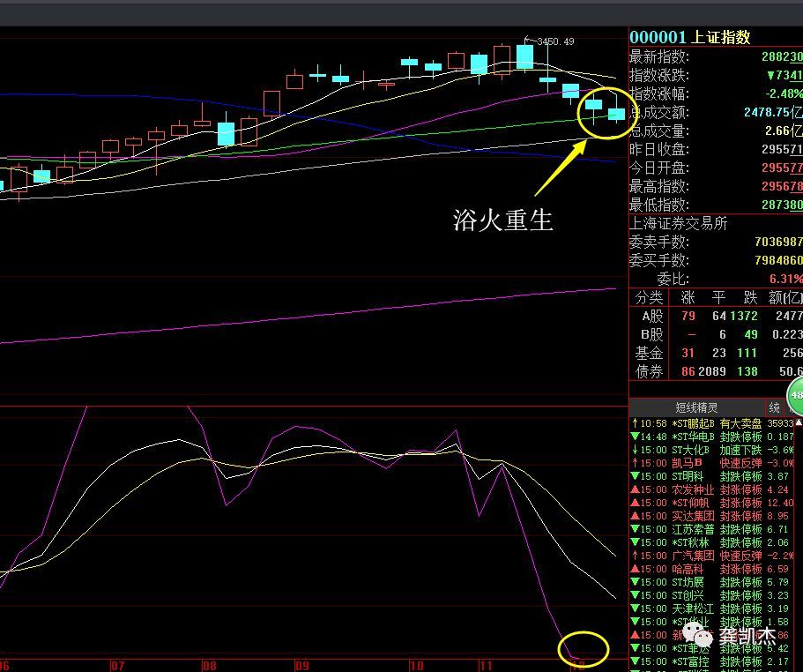803x672 pixels.
Task: Click the 涨 column header
Action: coord(688,297)
